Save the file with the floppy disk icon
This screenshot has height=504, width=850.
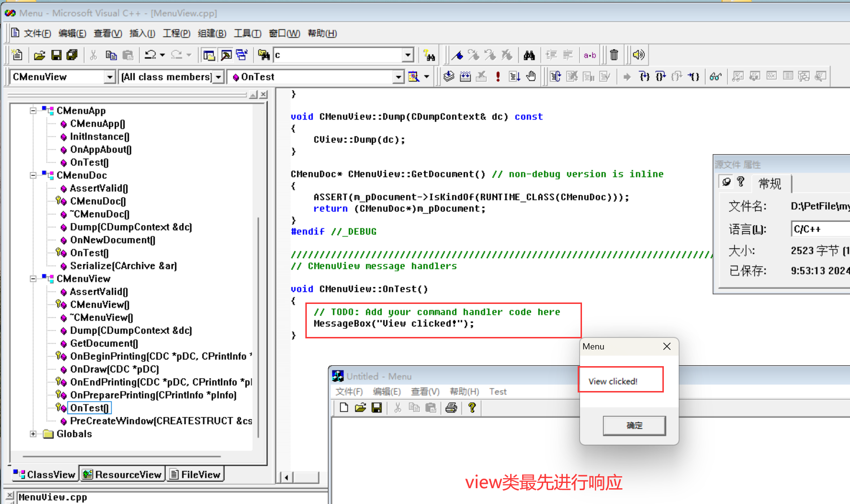56,55
